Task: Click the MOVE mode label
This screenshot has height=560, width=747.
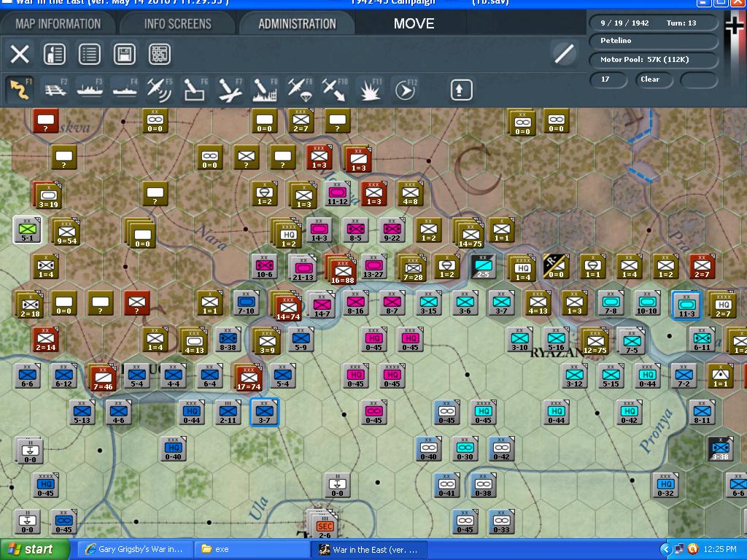Action: [414, 23]
